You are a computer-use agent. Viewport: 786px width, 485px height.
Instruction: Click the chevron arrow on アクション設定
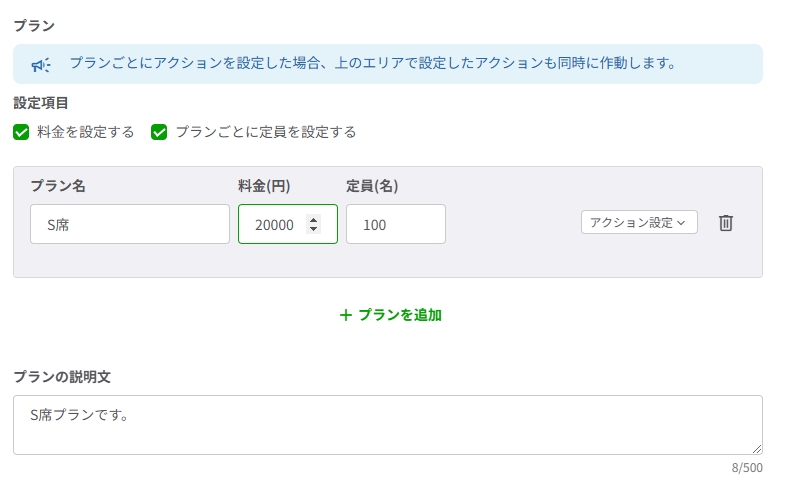(682, 223)
